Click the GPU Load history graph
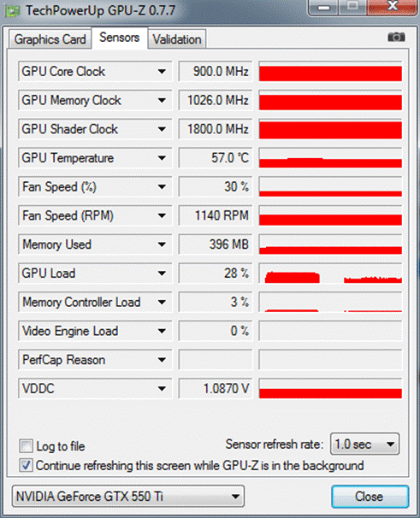This screenshot has width=420, height=518. tap(330, 274)
